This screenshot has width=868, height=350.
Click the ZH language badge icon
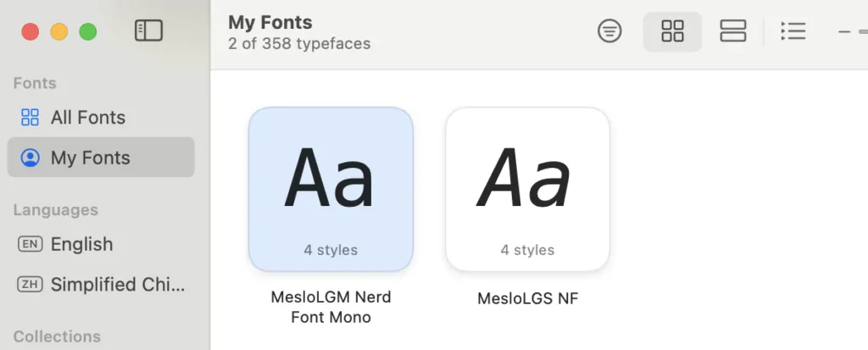coord(30,284)
